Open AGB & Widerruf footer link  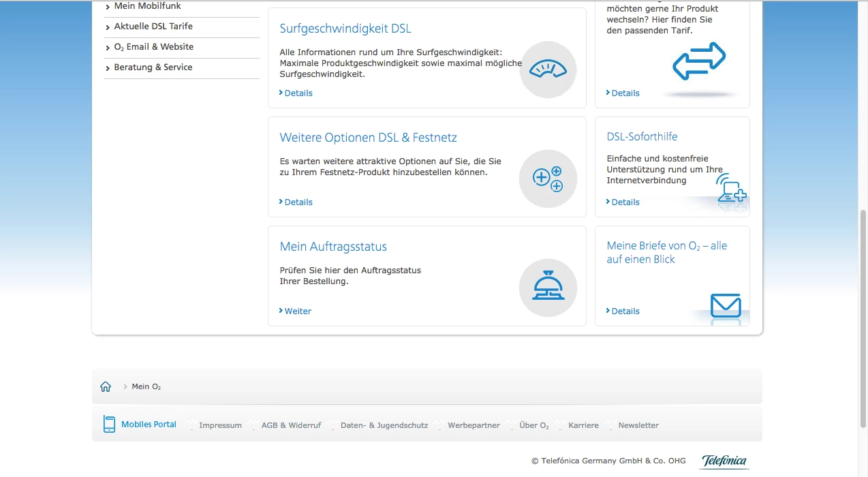pyautogui.click(x=291, y=425)
